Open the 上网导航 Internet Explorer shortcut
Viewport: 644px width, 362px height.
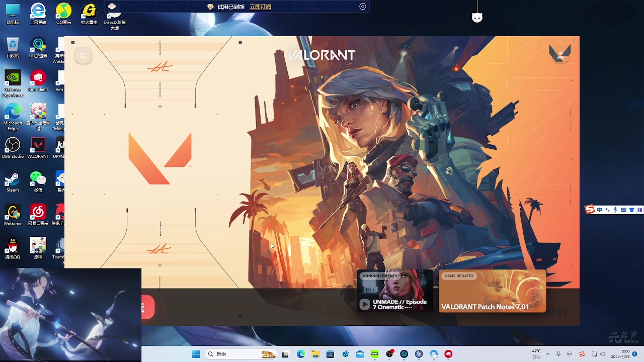38,14
